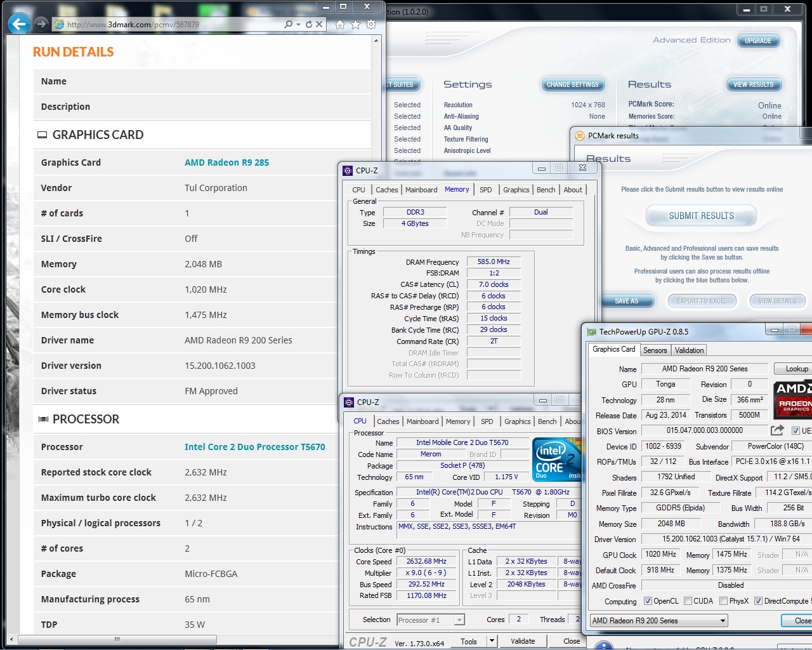Viewport: 812px width, 650px height.
Task: Click the Close button in GPU-Z
Action: point(797,620)
